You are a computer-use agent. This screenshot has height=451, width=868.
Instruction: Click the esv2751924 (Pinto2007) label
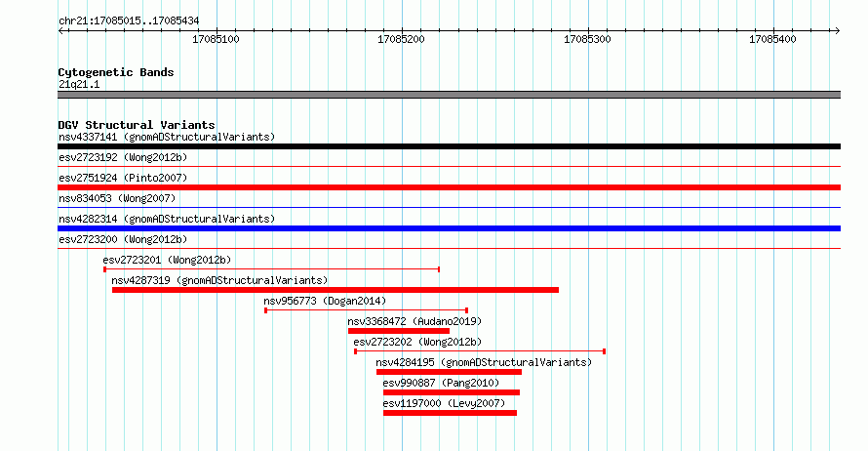click(123, 178)
